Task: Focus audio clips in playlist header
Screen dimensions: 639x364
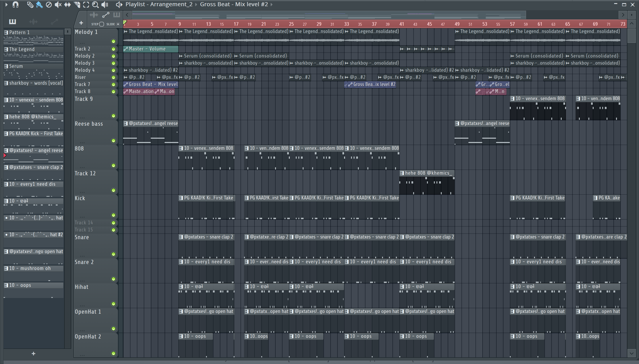Action: pyautogui.click(x=94, y=15)
